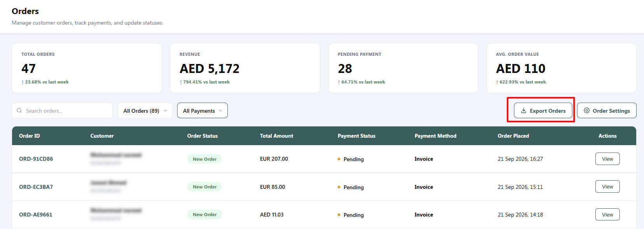
Task: Click the Orders page heading
Action: tap(25, 11)
